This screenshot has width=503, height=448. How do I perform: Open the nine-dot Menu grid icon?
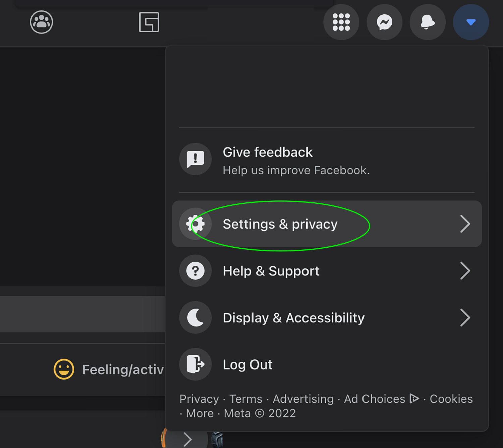341,22
